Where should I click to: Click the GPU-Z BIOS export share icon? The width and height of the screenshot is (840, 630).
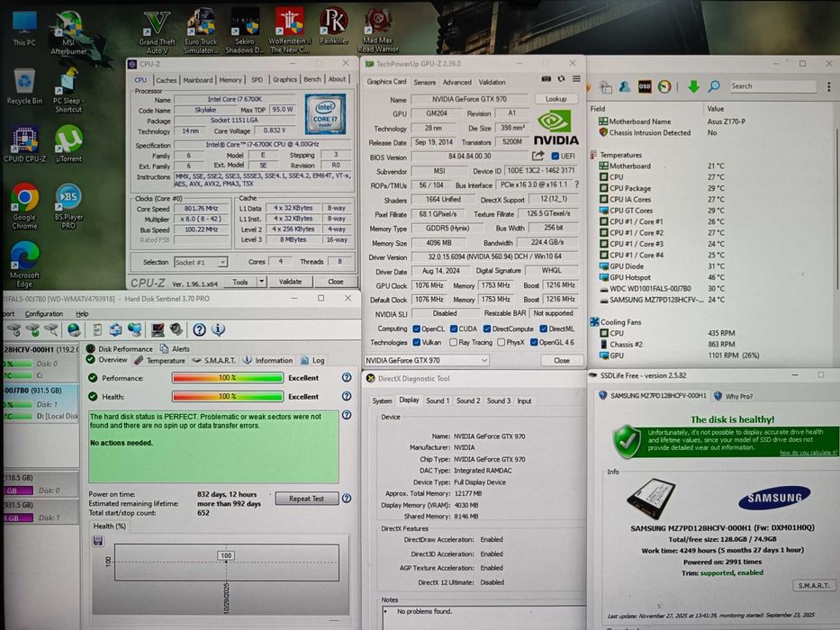(537, 156)
